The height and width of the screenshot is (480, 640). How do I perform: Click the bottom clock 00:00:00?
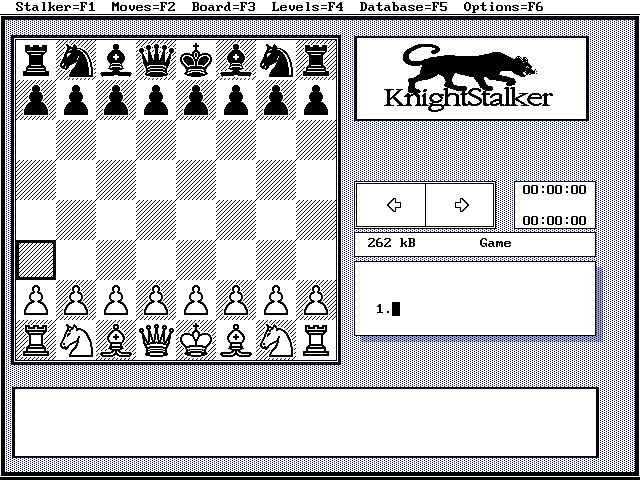[x=554, y=220]
